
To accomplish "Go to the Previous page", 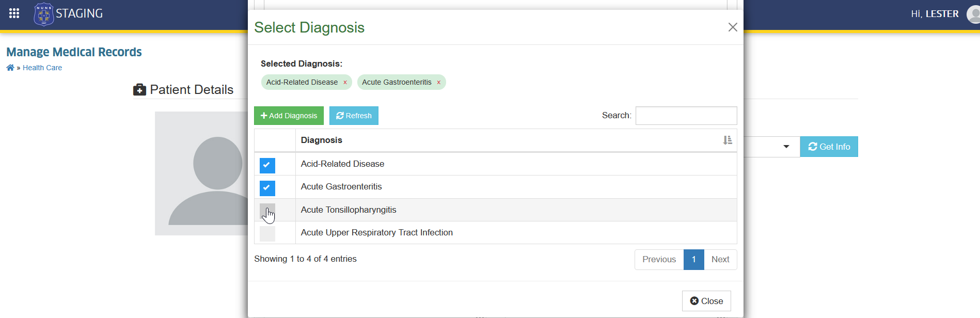I will 659,260.
